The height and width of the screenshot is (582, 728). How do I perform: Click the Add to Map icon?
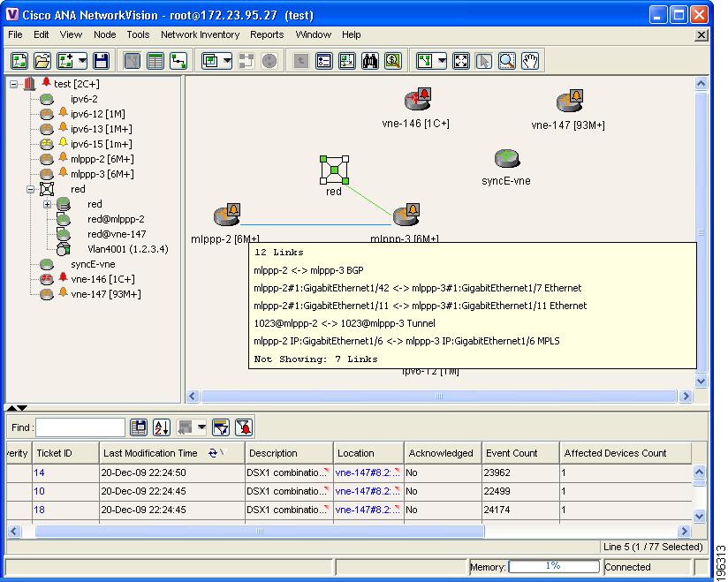[x=65, y=61]
